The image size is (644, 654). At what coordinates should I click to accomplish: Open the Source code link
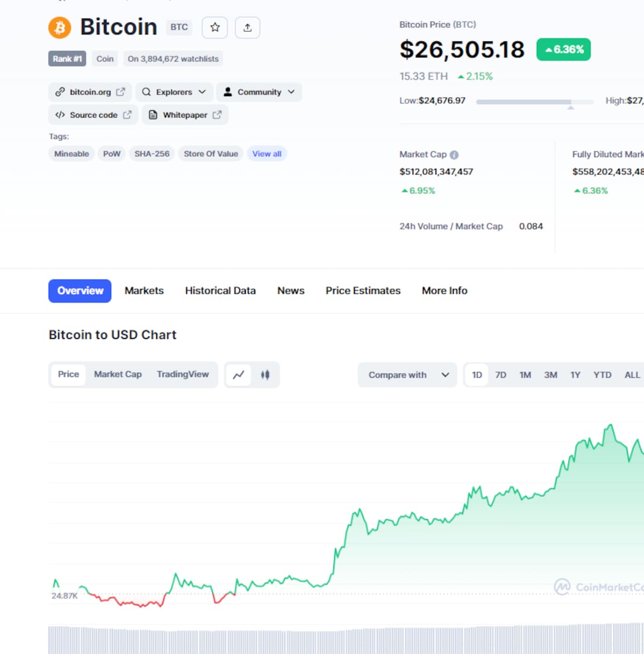[x=93, y=115]
